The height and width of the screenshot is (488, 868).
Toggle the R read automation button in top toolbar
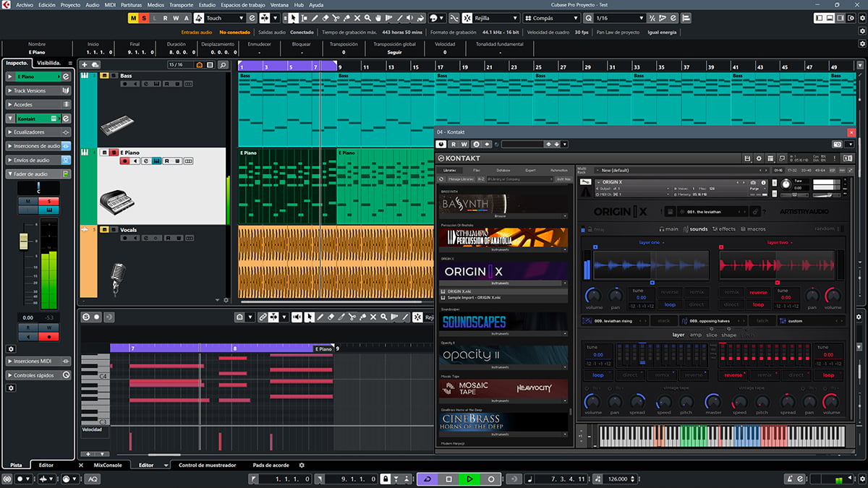pyautogui.click(x=165, y=18)
